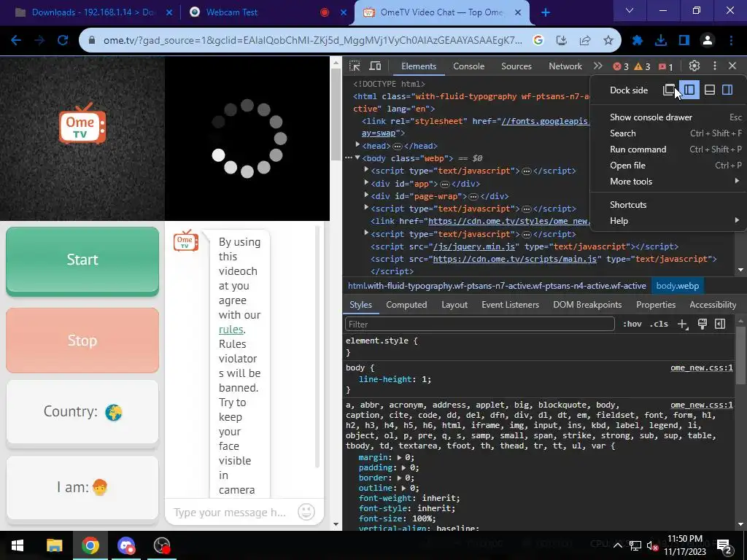Expand the first script text/javascript node
Image resolution: width=747 pixels, height=560 pixels.
pos(366,170)
